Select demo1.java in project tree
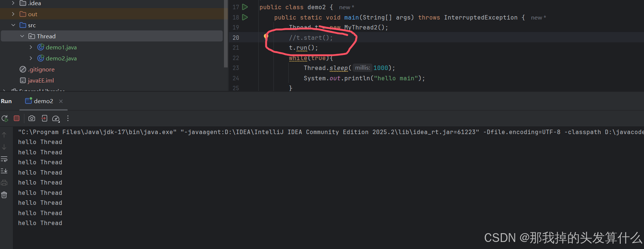Screen dimensions: 644x249 [x=61, y=47]
